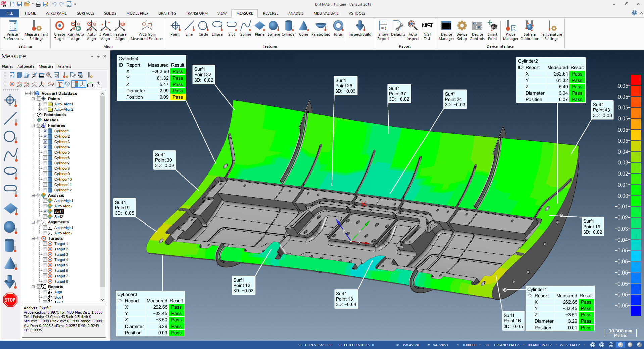Click the Create Target tool
This screenshot has width=644, height=349.
coord(59,31)
